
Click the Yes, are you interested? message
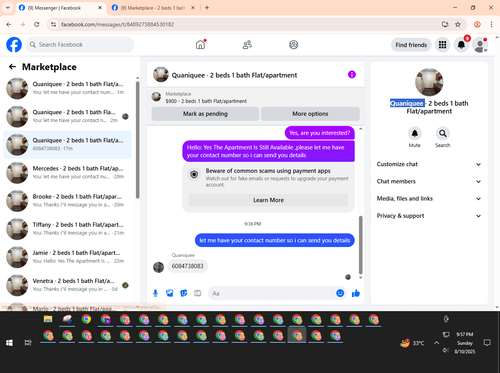pos(320,133)
